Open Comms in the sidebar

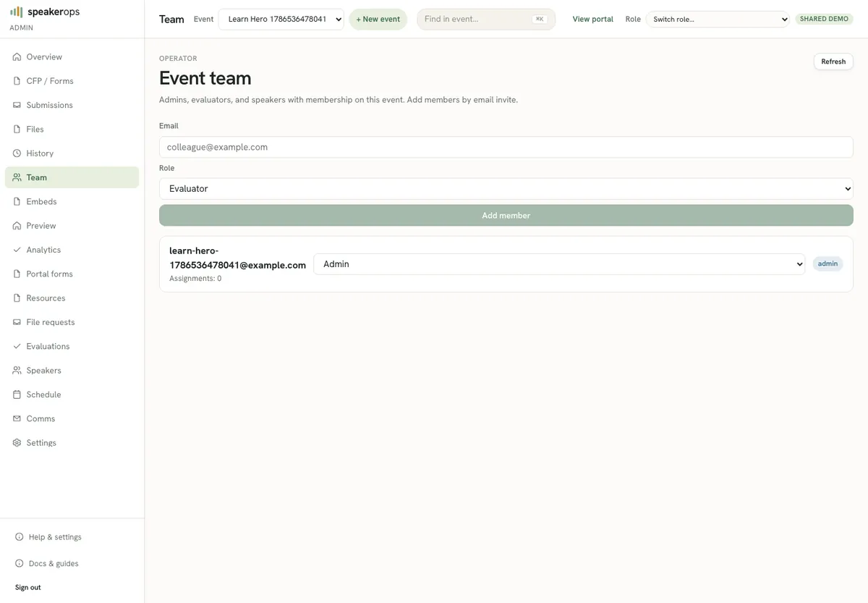pyautogui.click(x=72, y=418)
